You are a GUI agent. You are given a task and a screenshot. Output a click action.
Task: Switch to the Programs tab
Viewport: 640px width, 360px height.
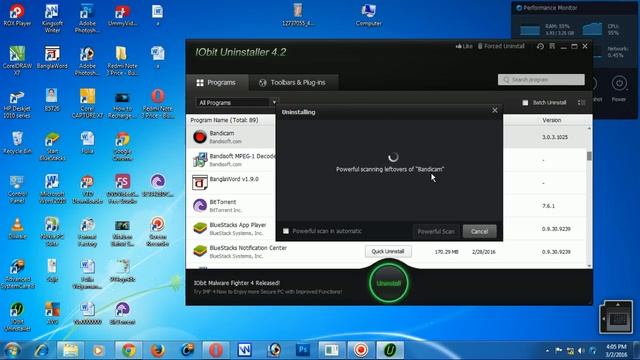pyautogui.click(x=216, y=82)
